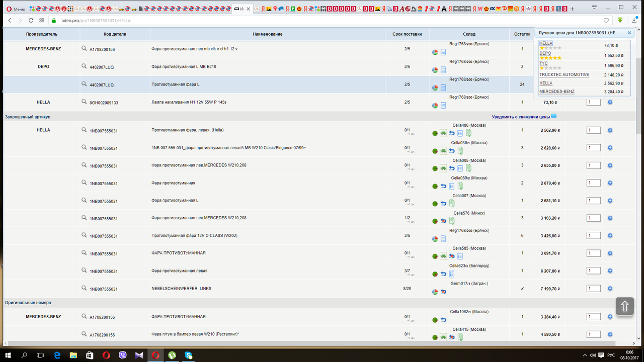Open the blue list icon under Cella005

tap(460, 168)
